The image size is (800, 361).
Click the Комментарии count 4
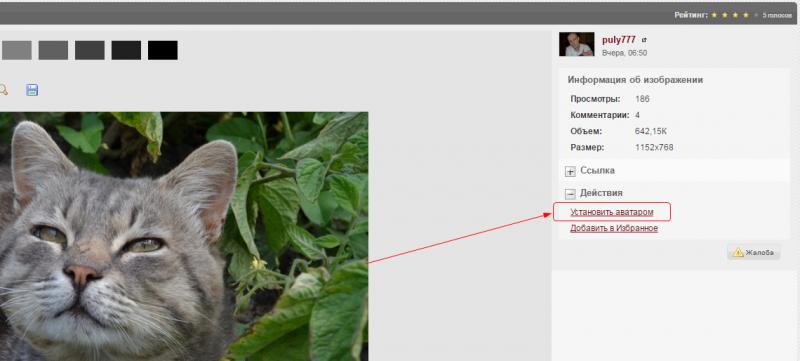click(638, 115)
